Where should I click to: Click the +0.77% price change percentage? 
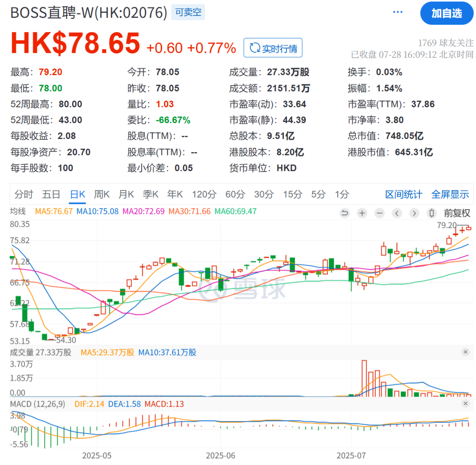pos(212,48)
